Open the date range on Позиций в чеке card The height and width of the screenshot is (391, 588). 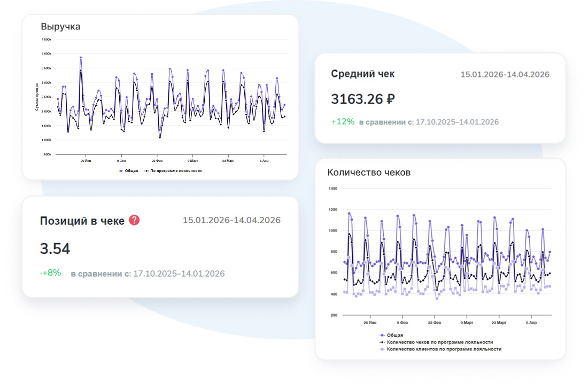231,220
